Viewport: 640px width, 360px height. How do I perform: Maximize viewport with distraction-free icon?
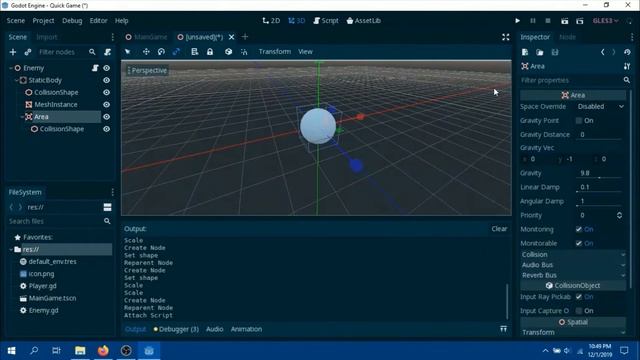click(x=506, y=37)
